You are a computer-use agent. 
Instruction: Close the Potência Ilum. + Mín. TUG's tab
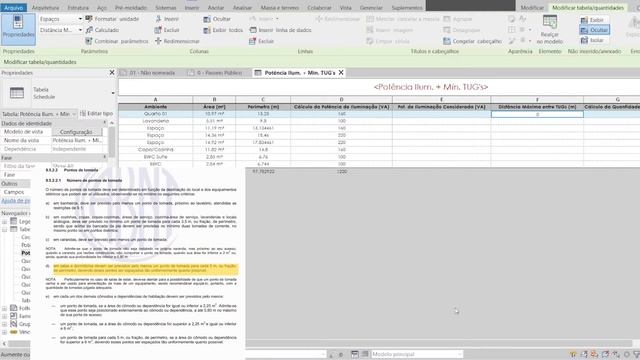pyautogui.click(x=341, y=73)
